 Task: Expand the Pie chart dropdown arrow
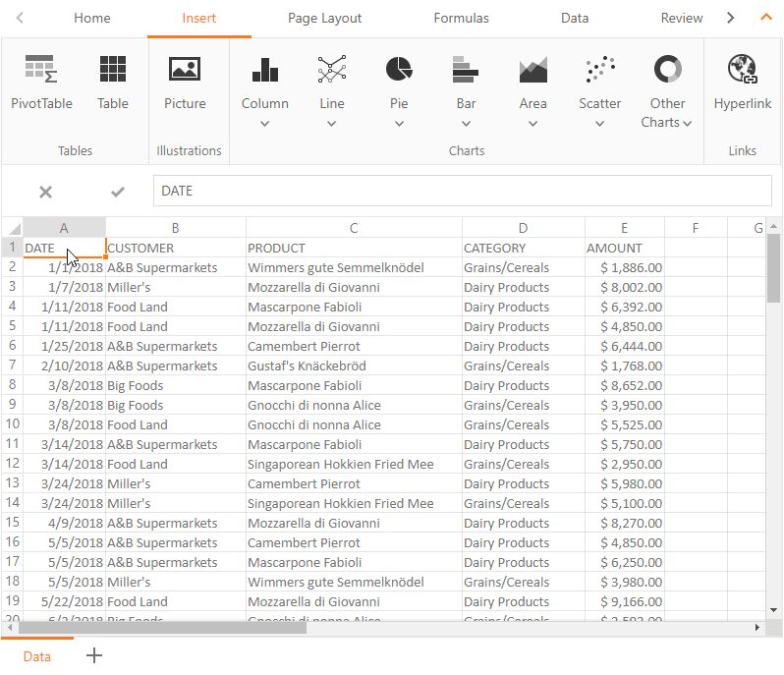(399, 124)
